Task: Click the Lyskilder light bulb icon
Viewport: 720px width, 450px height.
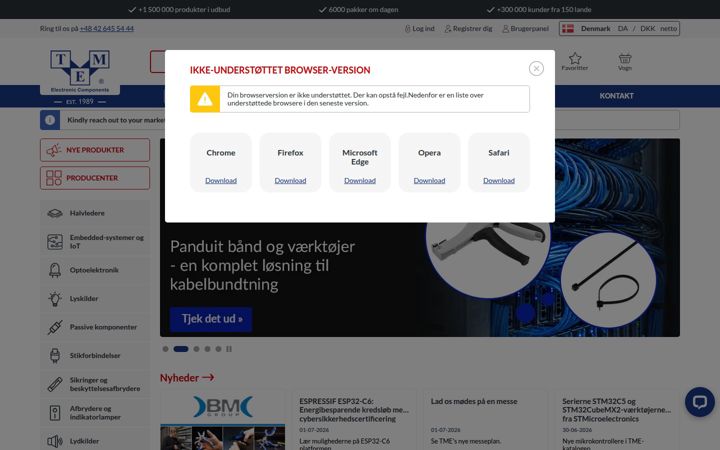Action: [x=55, y=298]
